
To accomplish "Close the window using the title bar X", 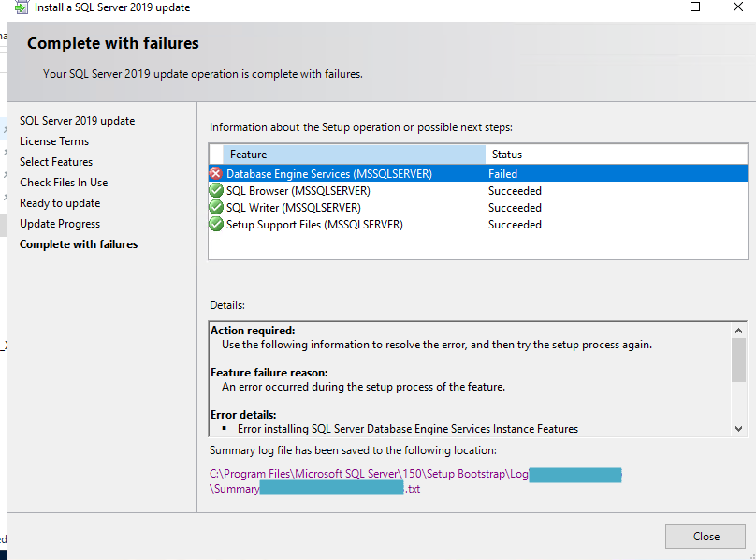I will coord(738,7).
